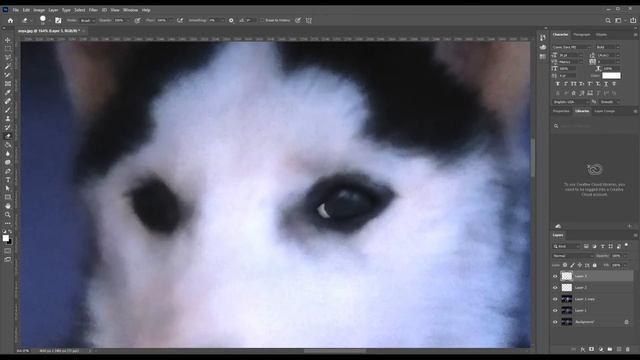Select the Clone Stamp tool

pyautogui.click(x=7, y=118)
